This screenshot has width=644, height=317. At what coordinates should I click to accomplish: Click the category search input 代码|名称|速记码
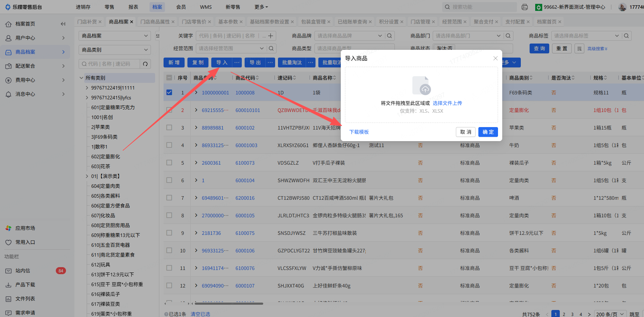pyautogui.click(x=109, y=64)
